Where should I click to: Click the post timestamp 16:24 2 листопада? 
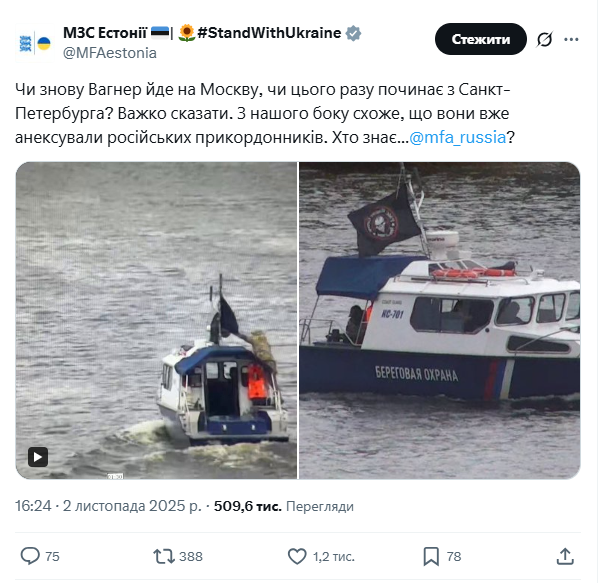point(108,506)
